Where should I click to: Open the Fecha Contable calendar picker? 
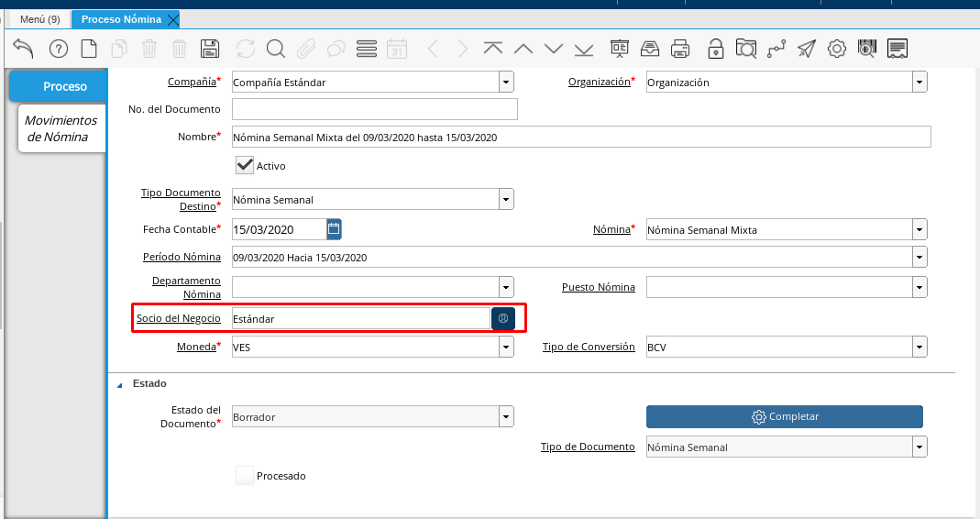click(334, 229)
